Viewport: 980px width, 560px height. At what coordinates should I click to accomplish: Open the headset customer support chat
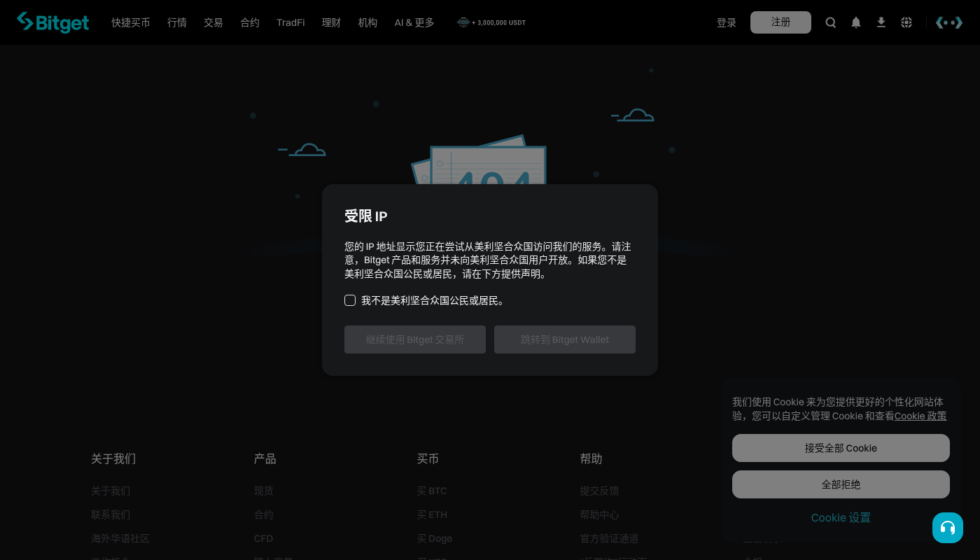948,528
